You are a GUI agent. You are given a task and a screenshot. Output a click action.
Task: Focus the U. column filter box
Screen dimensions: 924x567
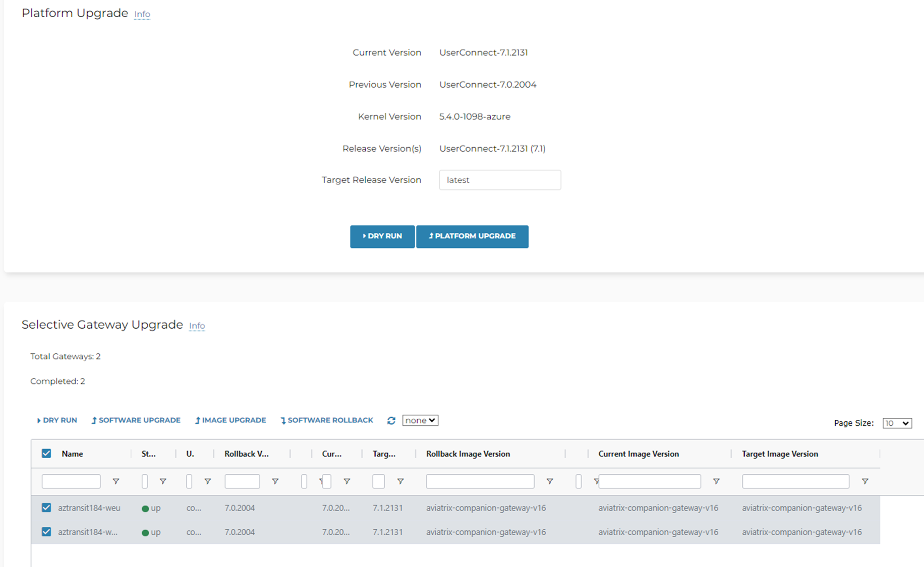[189, 481]
